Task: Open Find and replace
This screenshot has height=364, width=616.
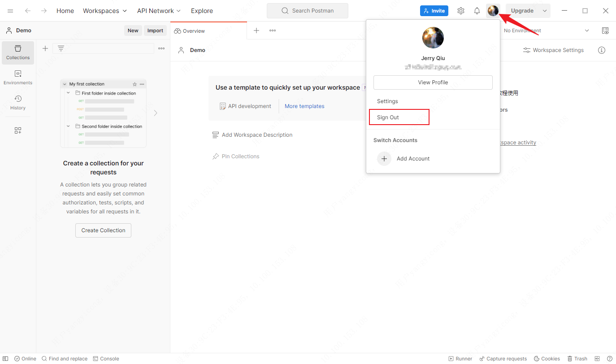Action: pos(65,359)
